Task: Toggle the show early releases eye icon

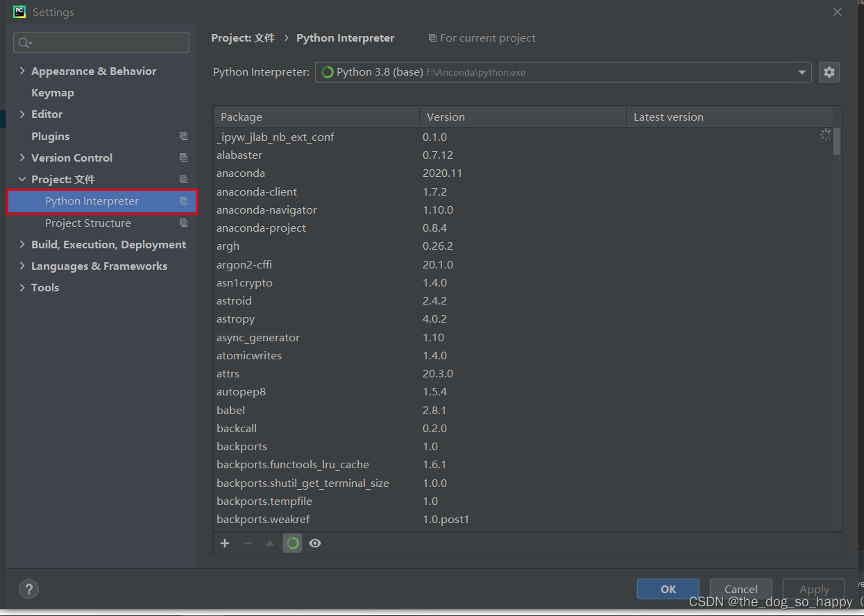Action: (x=315, y=543)
